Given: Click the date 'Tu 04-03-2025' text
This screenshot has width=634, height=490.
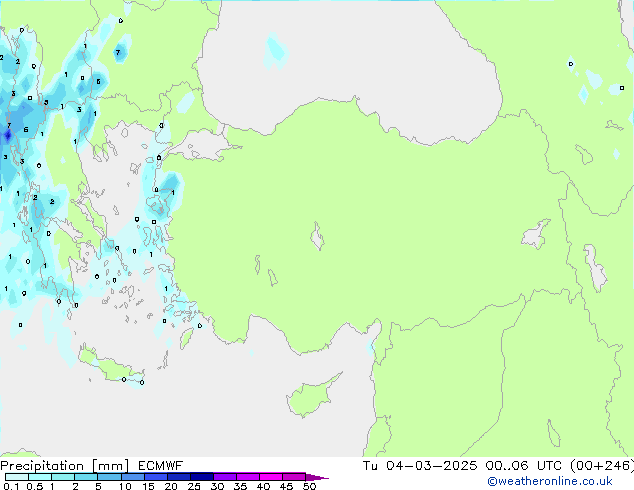Looking at the screenshot, I should click(420, 466).
